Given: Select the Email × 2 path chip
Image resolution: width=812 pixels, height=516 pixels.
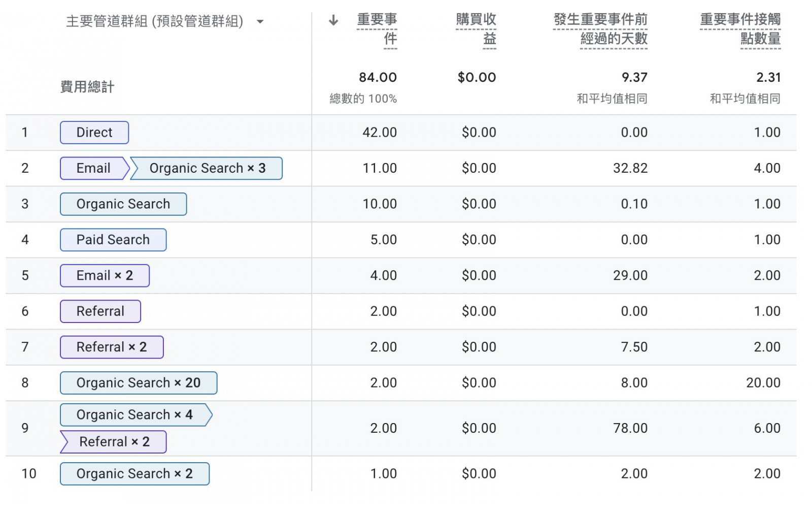Looking at the screenshot, I should (x=105, y=276).
